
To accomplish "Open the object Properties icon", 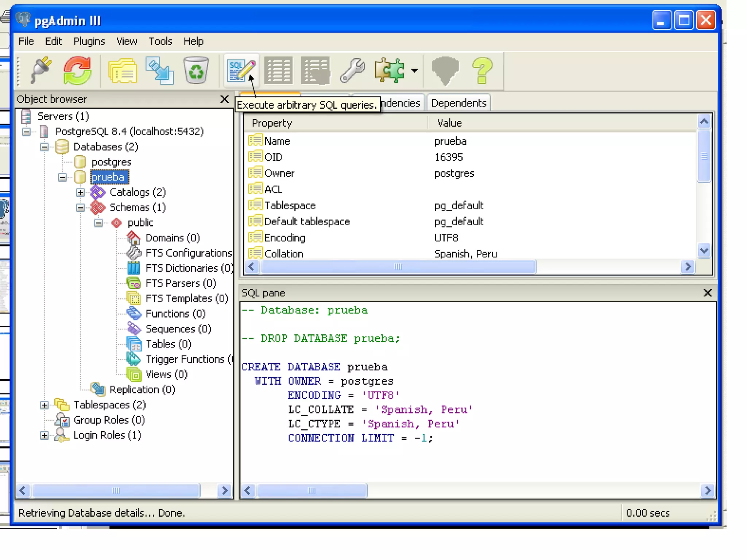I will tap(123, 71).
